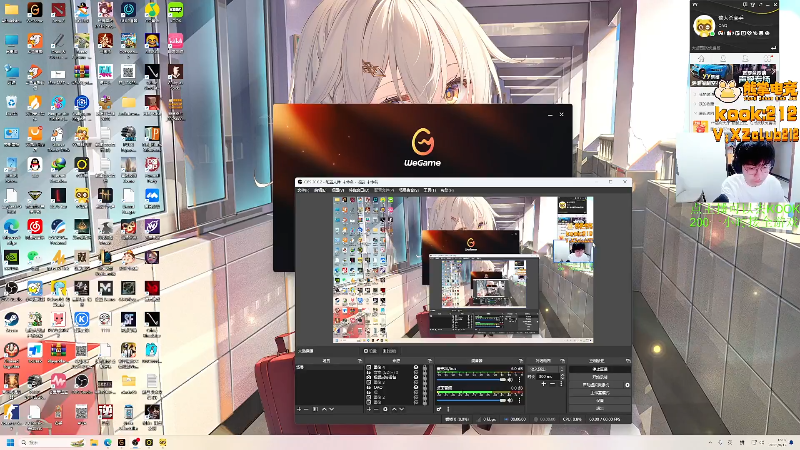The image size is (800, 450).
Task: Click the top streaming button in OBS controls
Action: click(599, 369)
